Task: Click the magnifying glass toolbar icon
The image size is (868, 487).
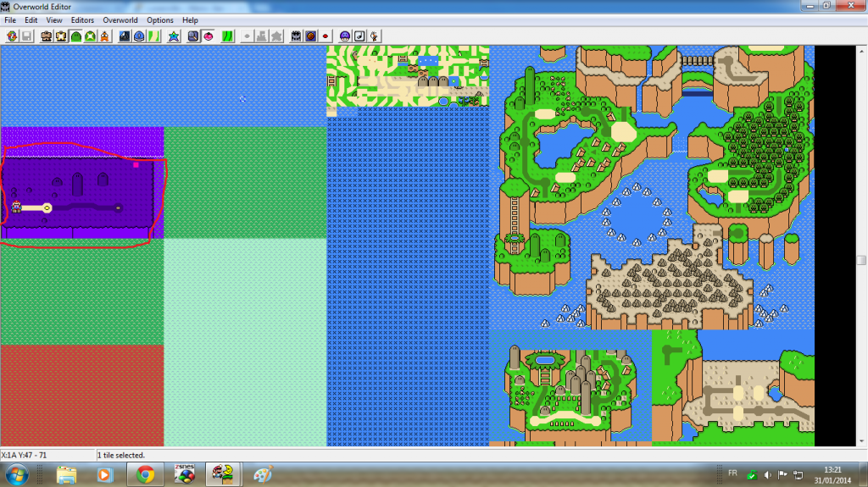Action: pyautogui.click(x=193, y=36)
